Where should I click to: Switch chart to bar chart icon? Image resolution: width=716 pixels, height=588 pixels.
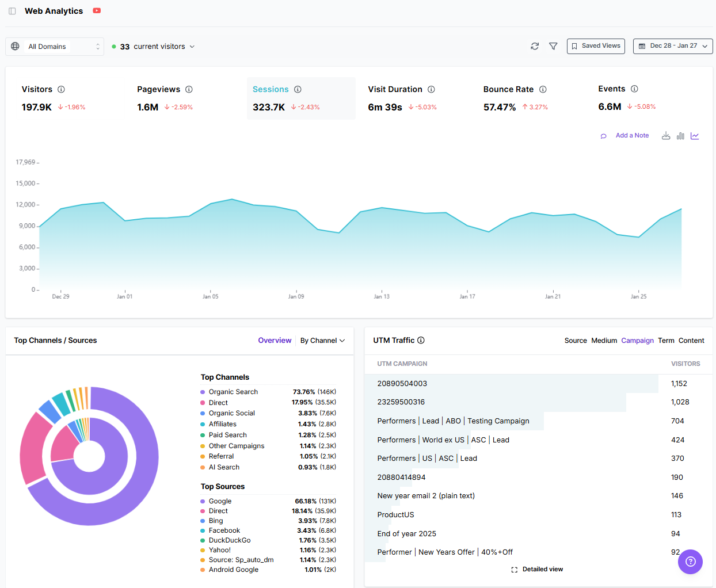coord(680,136)
